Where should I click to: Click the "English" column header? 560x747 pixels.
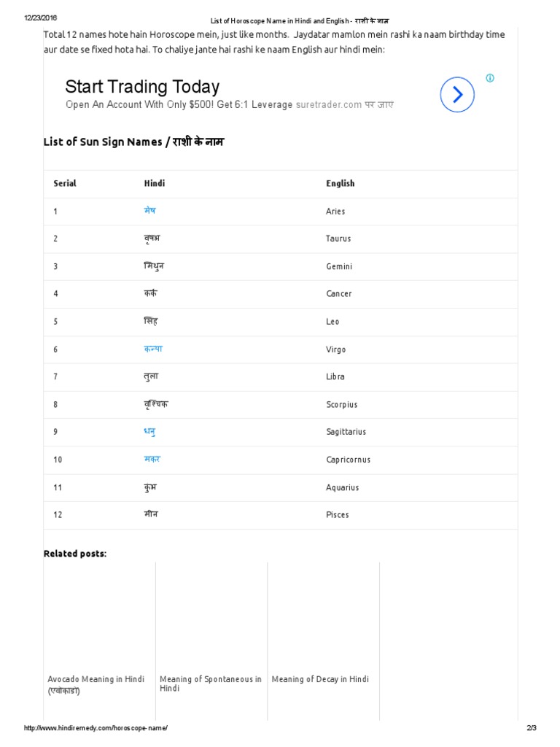tap(341, 184)
